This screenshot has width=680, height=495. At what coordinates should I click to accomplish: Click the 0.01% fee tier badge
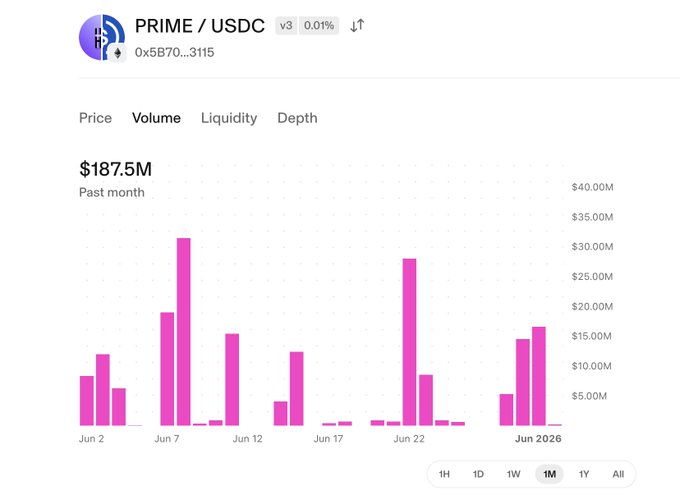(319, 26)
